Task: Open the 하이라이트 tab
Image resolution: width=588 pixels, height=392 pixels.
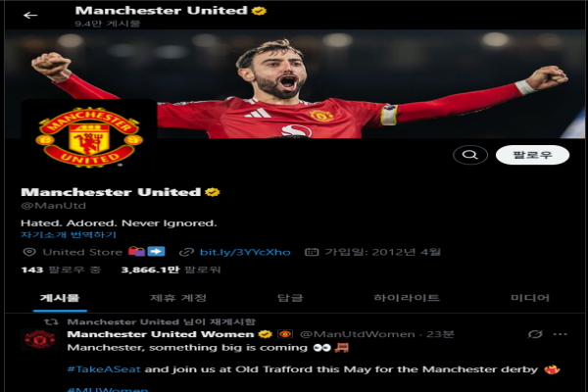Action: (407, 298)
